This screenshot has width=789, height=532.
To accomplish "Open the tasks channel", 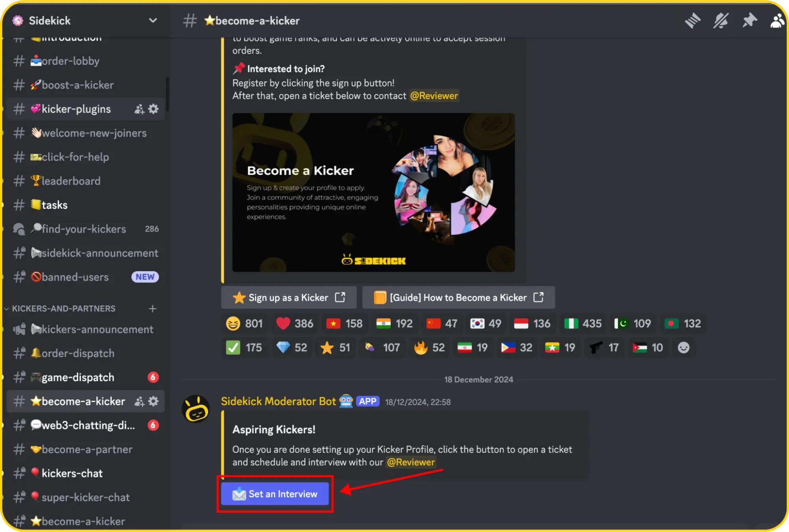I will pyautogui.click(x=86, y=205).
